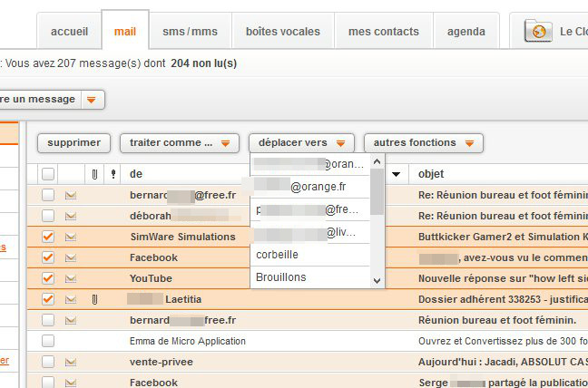Screen dimensions: 588x388
Task: Choose 'corbeille' in the move-to list
Action: tap(277, 255)
